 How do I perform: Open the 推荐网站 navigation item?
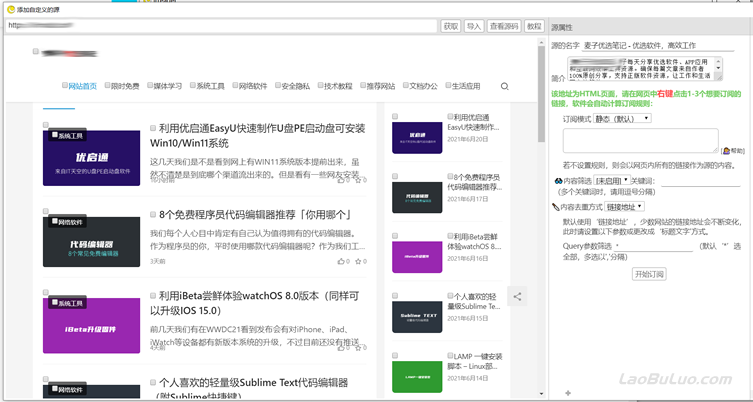381,86
